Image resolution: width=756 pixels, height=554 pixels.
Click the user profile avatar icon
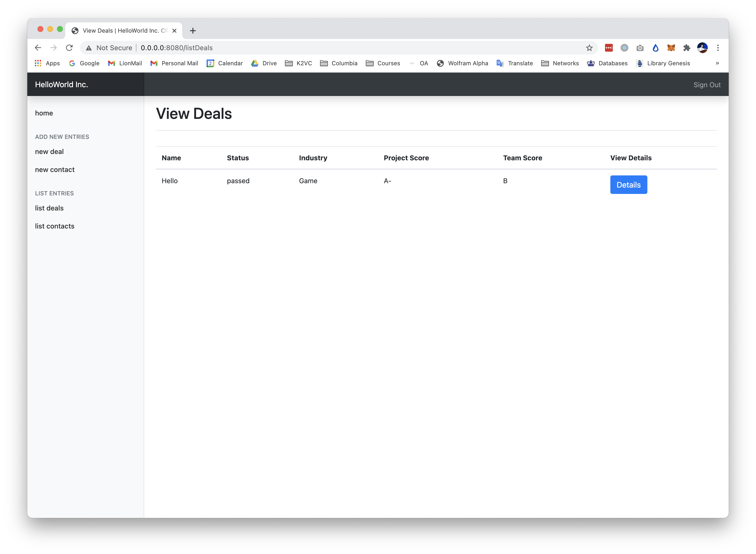702,48
